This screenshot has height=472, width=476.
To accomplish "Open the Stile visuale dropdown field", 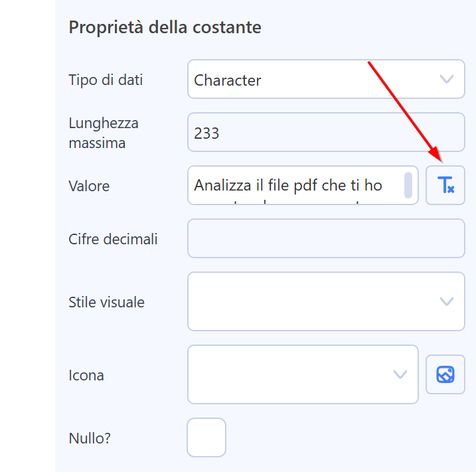I will [x=326, y=301].
